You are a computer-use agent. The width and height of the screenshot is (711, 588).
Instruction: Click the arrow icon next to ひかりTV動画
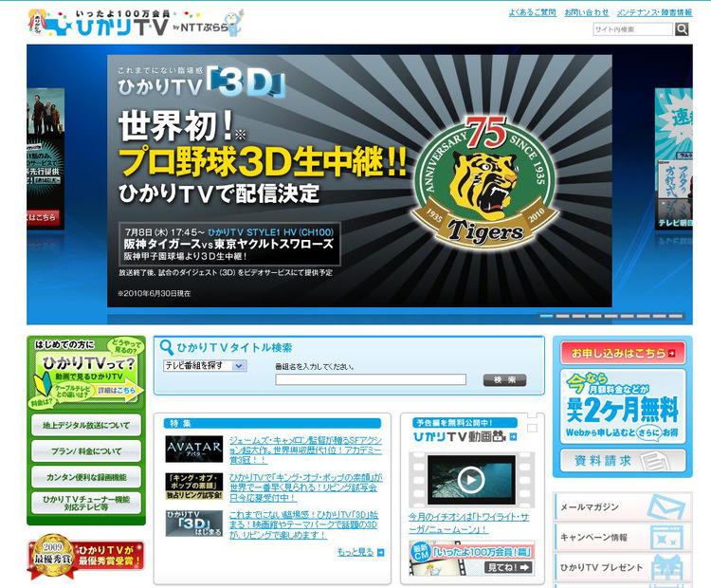pos(513,436)
